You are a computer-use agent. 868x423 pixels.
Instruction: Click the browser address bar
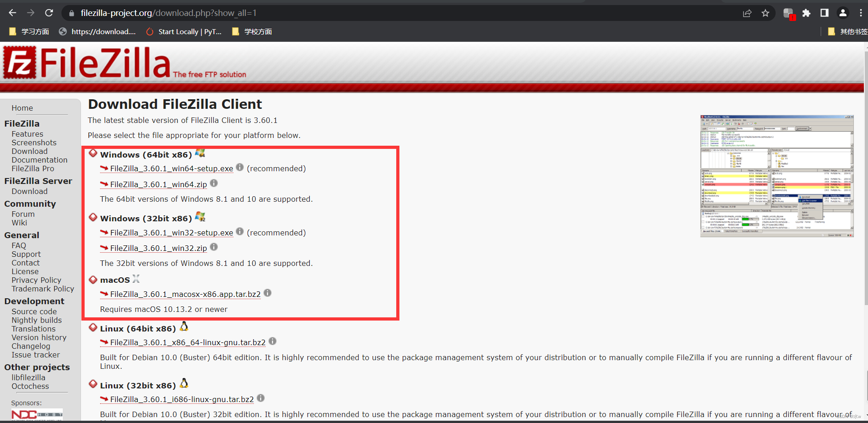click(182, 13)
